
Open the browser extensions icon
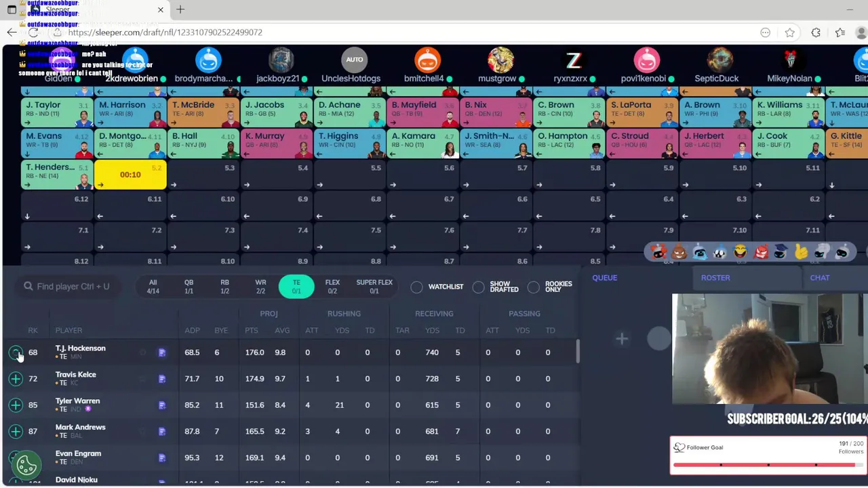tap(816, 33)
